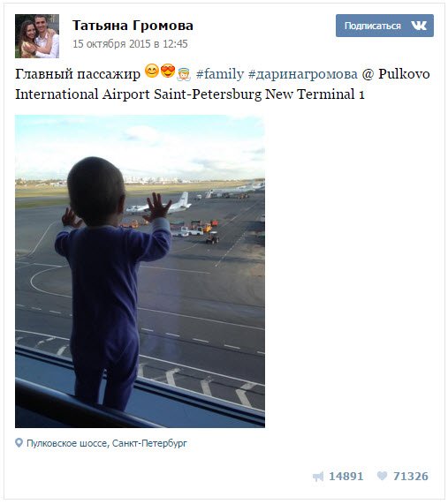Like the post with the heart icon
Viewport: 448px width, 504px height.
coord(382,476)
